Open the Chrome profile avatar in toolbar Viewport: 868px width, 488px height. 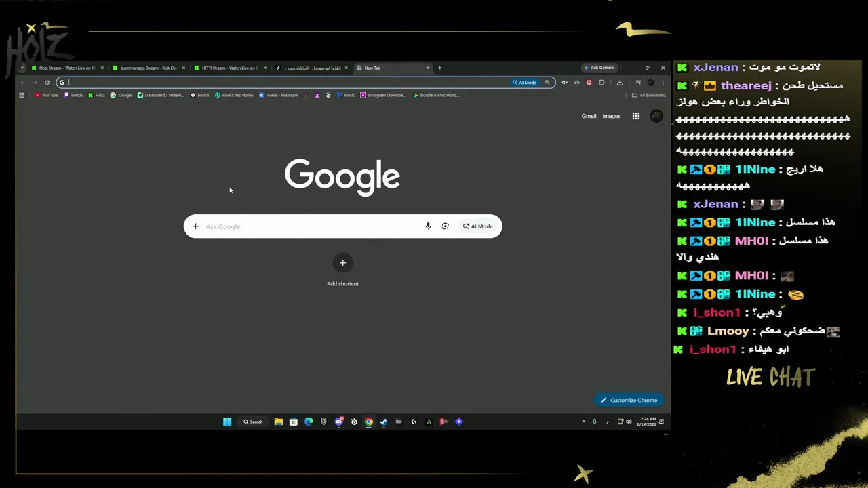(650, 83)
